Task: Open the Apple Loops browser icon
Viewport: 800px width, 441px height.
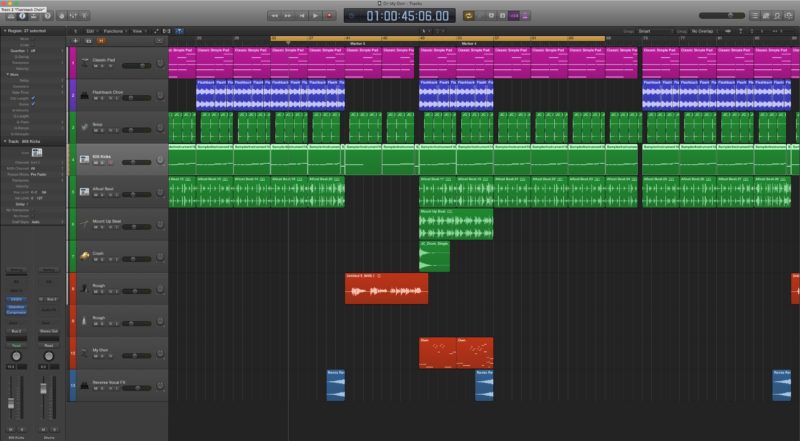Action: (777, 16)
